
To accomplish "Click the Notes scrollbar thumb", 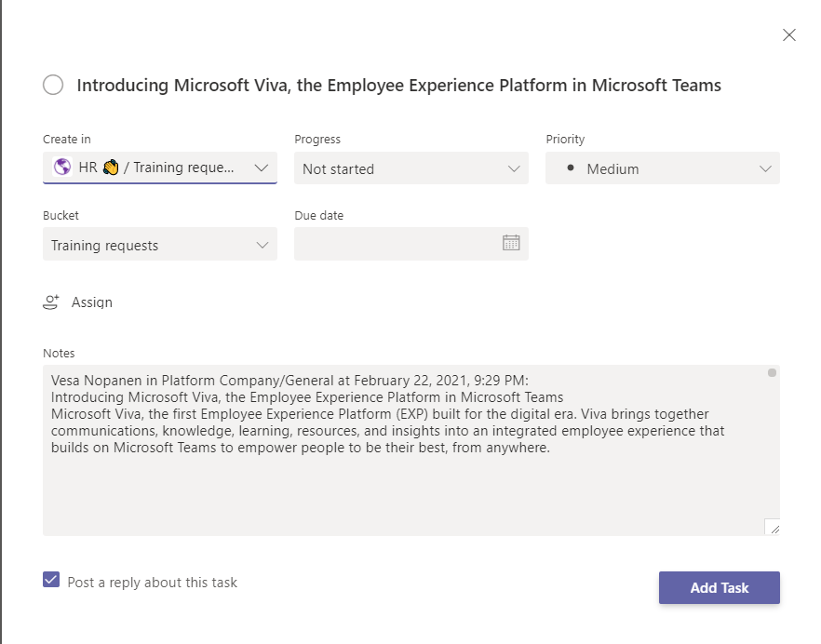I will 772,373.
